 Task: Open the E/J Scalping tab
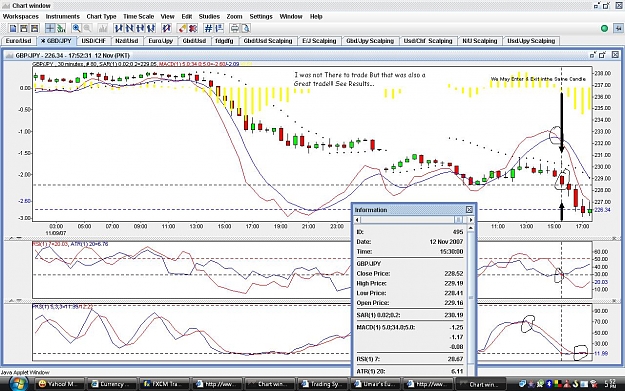tap(319, 41)
